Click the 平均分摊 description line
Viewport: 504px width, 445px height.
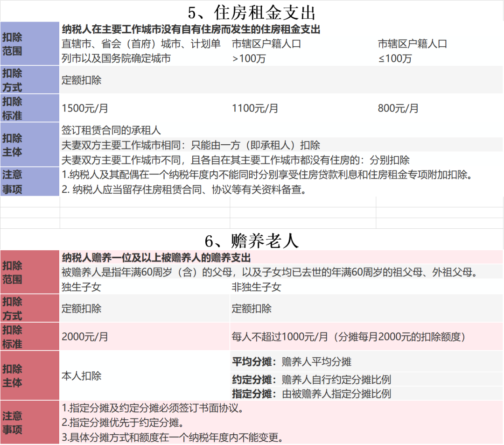click(x=292, y=362)
